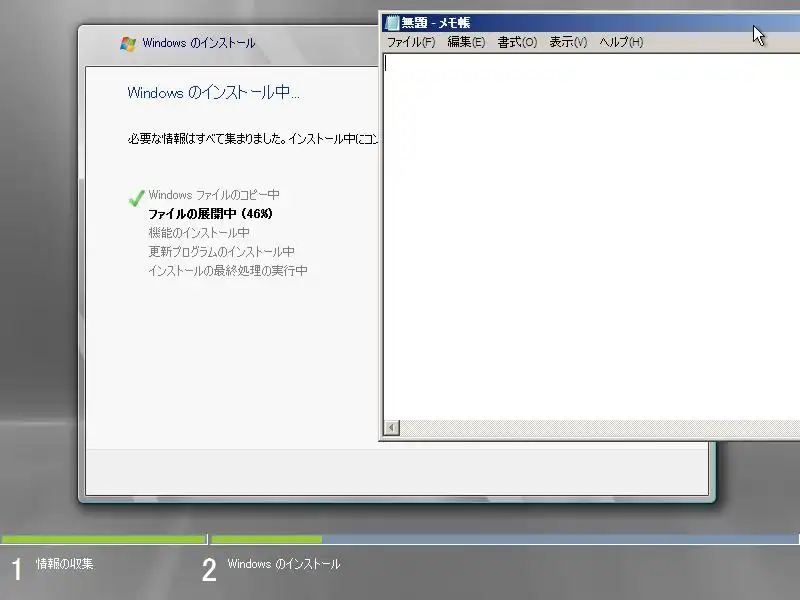
Task: Click the left scroll arrow in Notepad
Action: (x=391, y=428)
